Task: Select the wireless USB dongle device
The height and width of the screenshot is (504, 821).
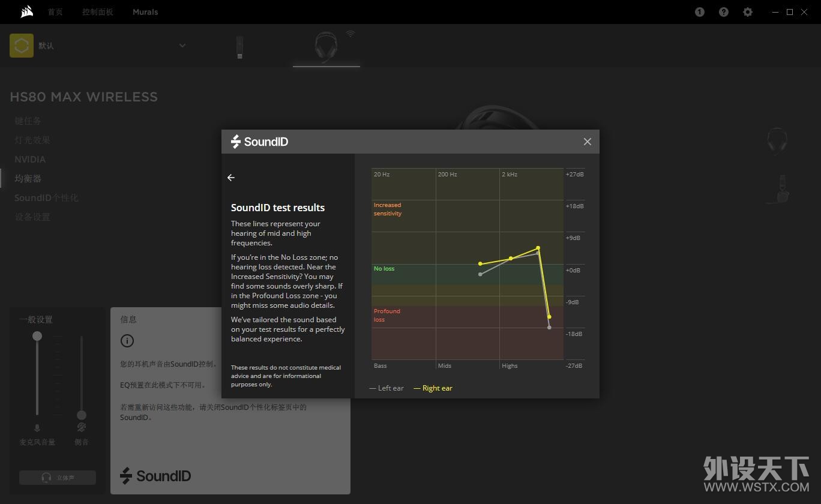Action: pos(239,47)
